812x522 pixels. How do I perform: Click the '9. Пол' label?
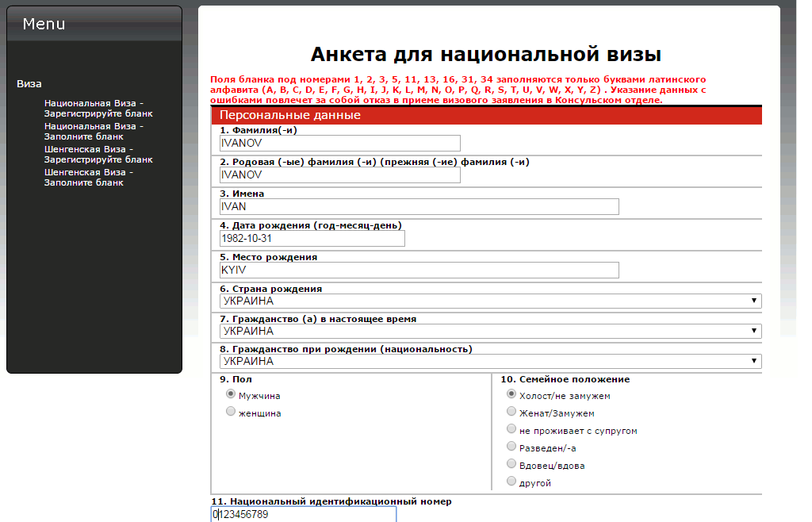tap(236, 379)
